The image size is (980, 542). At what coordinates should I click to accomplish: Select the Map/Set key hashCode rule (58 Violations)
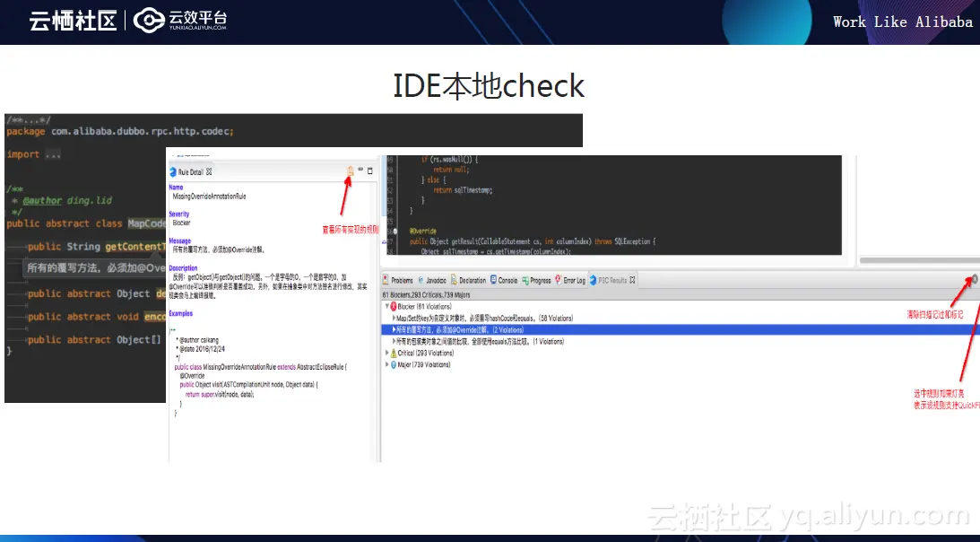point(484,318)
